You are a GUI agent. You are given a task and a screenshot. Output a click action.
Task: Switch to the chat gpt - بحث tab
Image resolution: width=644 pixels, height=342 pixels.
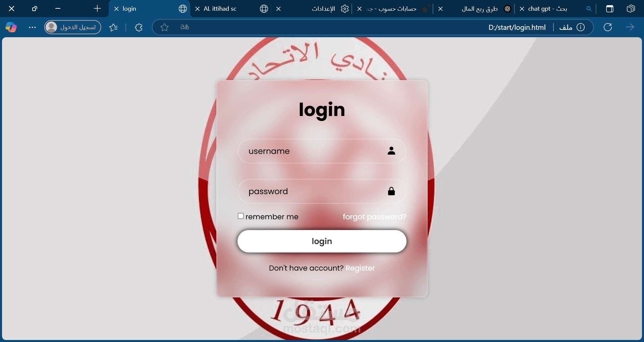point(555,9)
